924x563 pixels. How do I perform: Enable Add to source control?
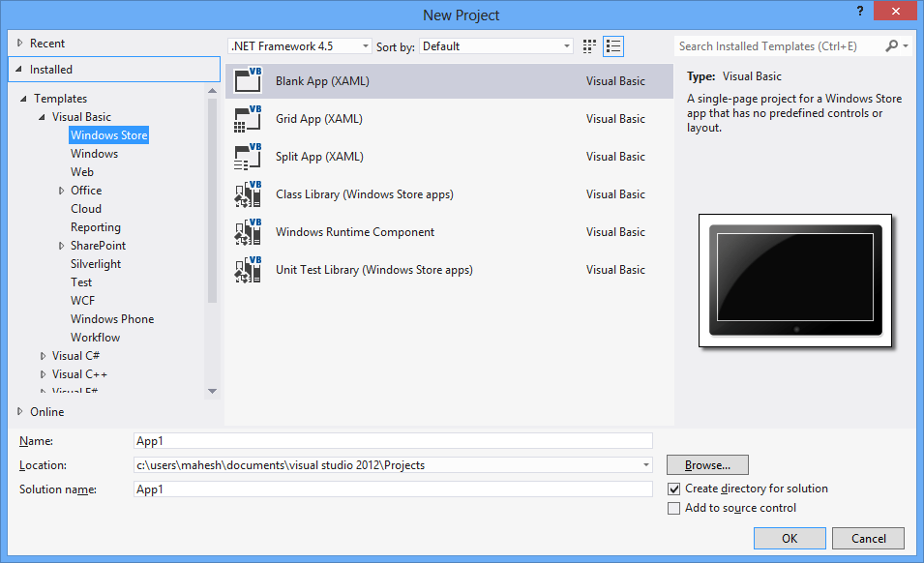coord(673,508)
